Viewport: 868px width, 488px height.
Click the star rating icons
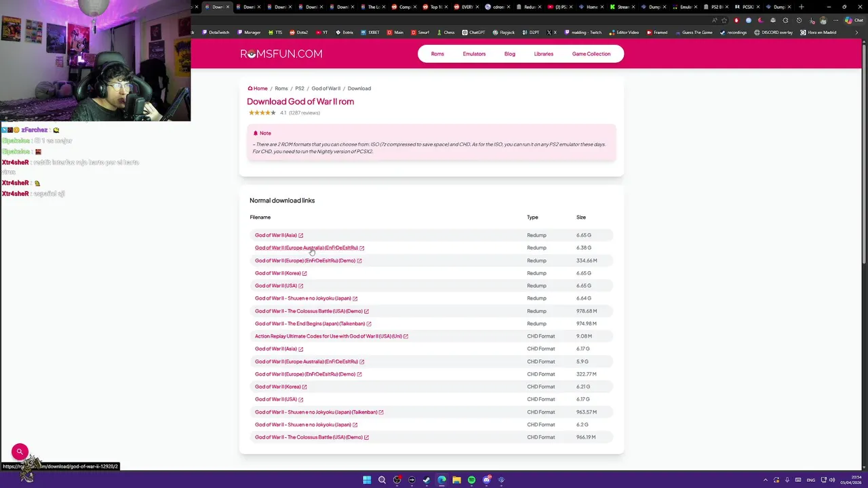(x=262, y=113)
